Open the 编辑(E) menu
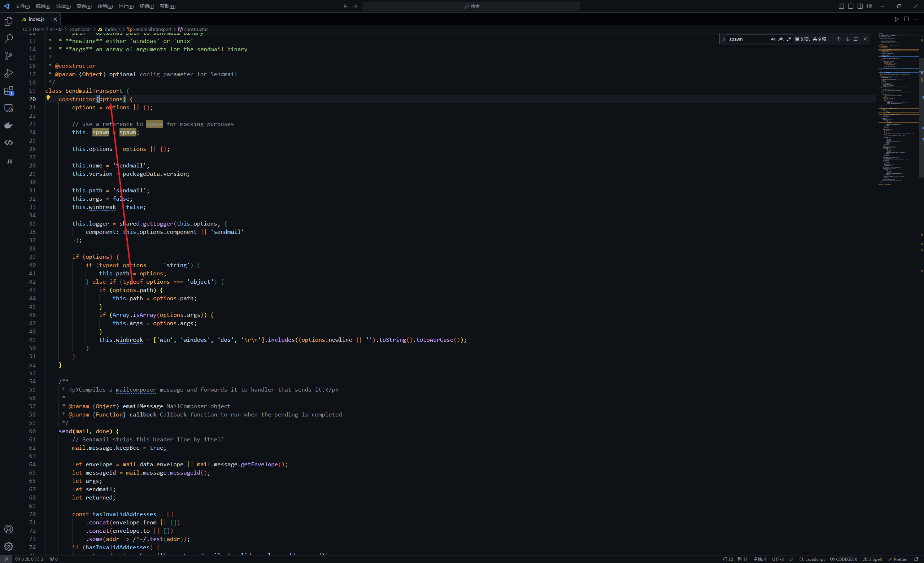 [43, 6]
